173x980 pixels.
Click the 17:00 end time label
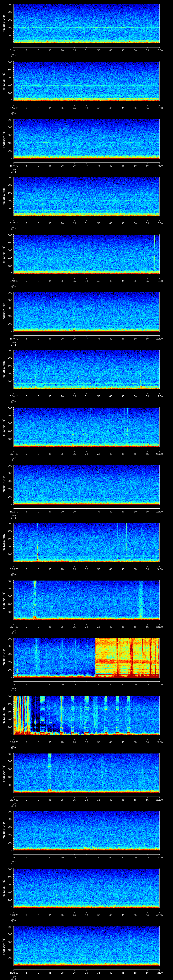[x=160, y=166]
